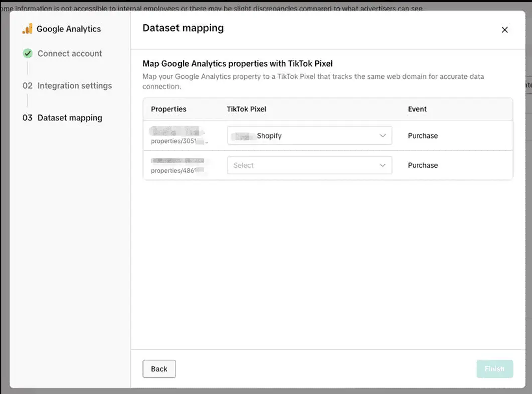Click the Google Analytics sidebar title
Screen dimensions: 532x394
coord(69,29)
